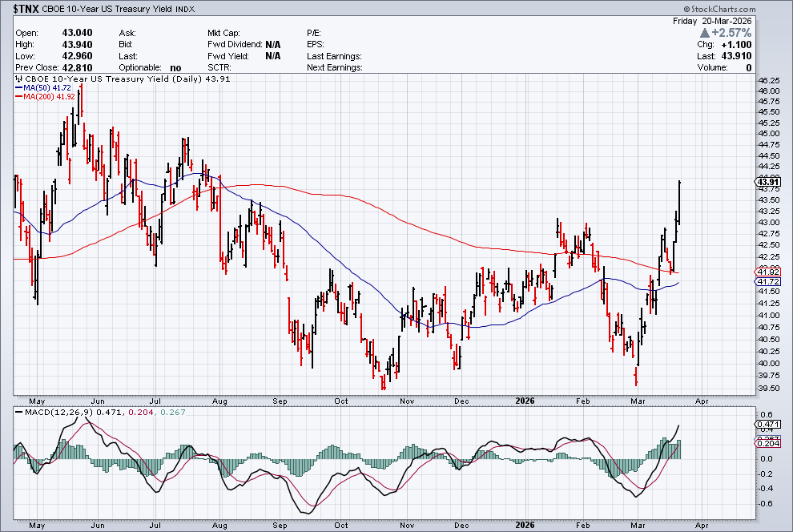Click the Fwd Dividend N/A value

pos(272,45)
